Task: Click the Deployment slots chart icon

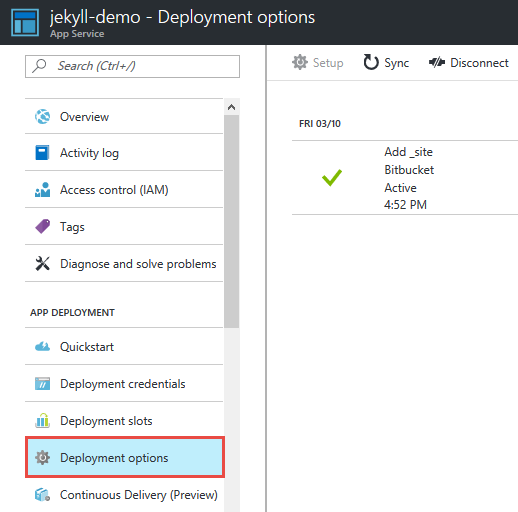Action: point(42,421)
